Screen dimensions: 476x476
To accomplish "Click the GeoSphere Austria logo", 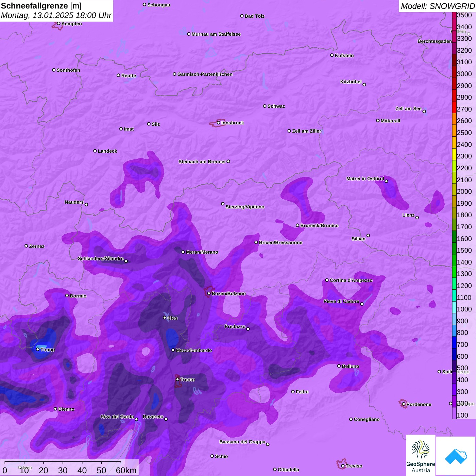I will coord(421,455).
